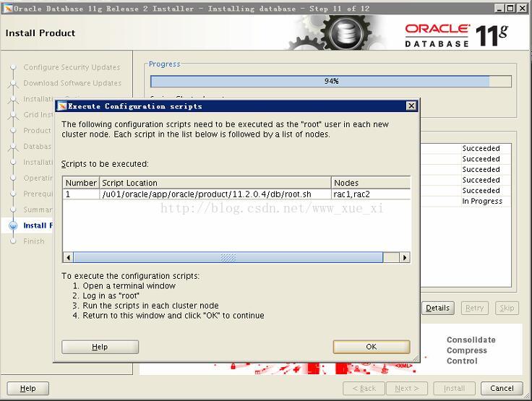
Task: Click the right arrow of the scripts scrollbar
Action: pyautogui.click(x=405, y=257)
